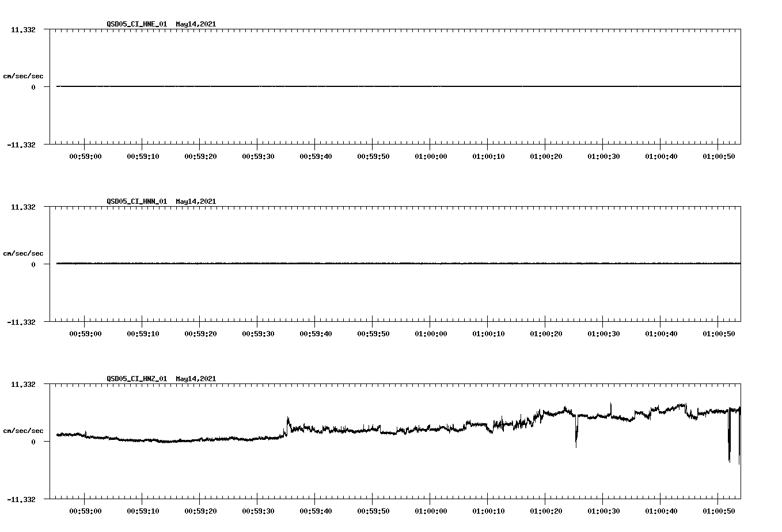Viewport: 782px width, 532px height.
Task: Click the cm/sec/sec label on top plot
Action: (x=24, y=75)
